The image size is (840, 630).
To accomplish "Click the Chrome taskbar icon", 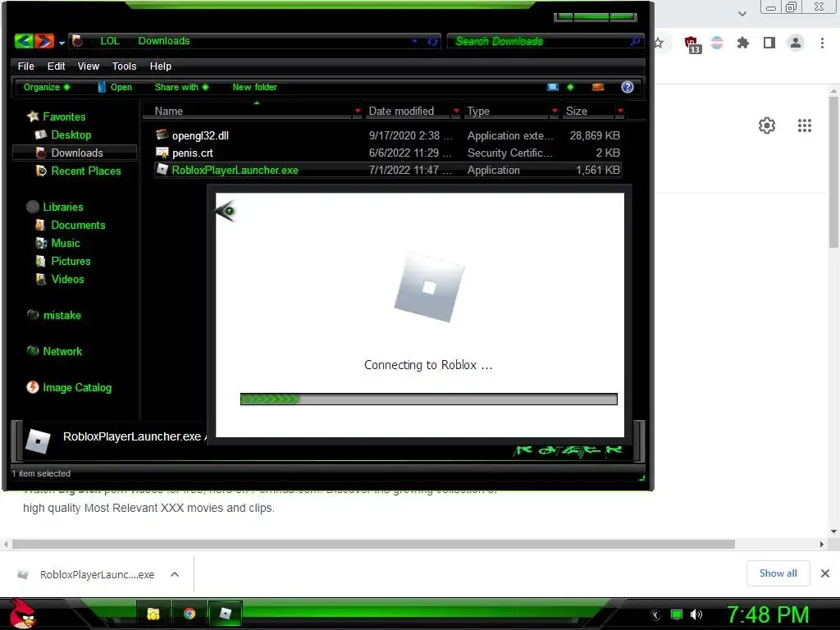I will [x=189, y=614].
